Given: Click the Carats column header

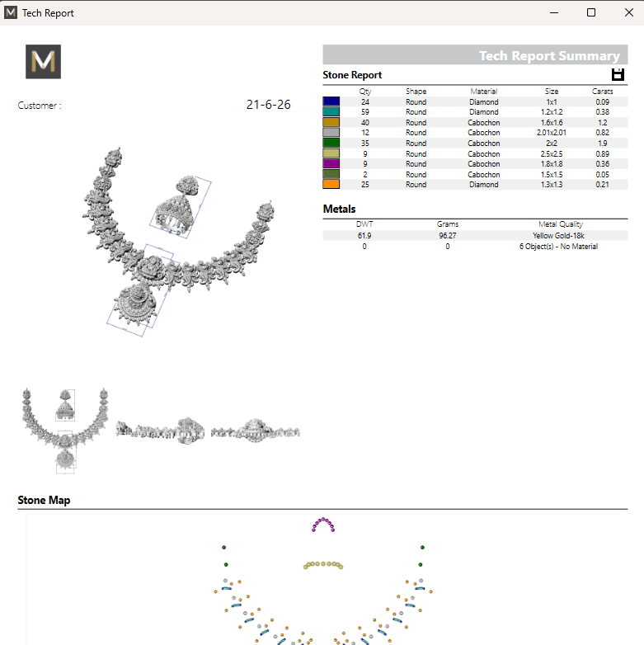Looking at the screenshot, I should pyautogui.click(x=602, y=92).
